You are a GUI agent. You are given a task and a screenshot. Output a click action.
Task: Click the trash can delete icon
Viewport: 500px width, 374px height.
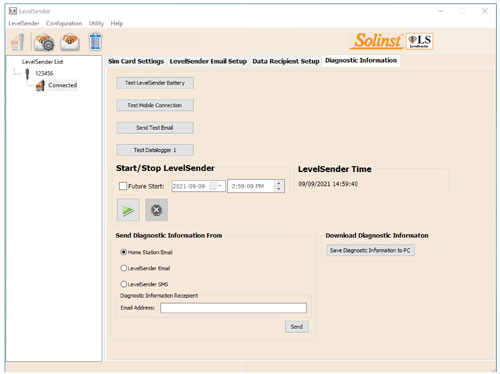point(95,42)
